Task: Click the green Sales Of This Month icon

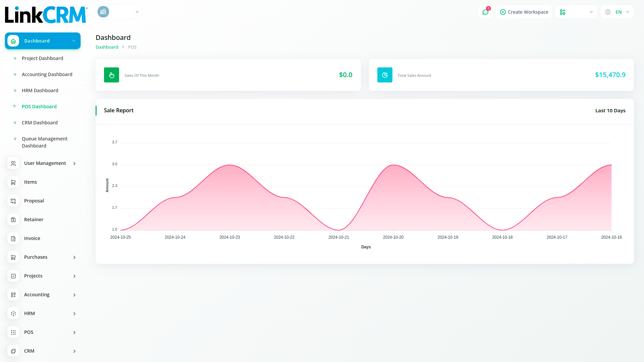Action: pos(111,75)
